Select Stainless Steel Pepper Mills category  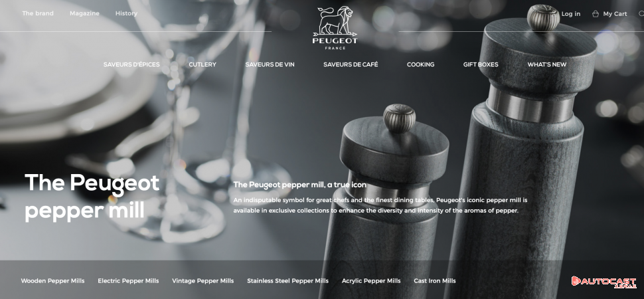288,281
